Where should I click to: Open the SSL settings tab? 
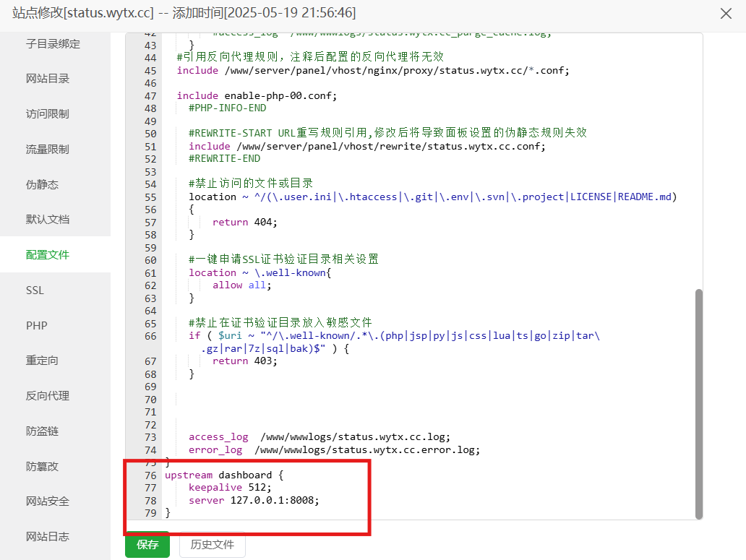[x=35, y=290]
